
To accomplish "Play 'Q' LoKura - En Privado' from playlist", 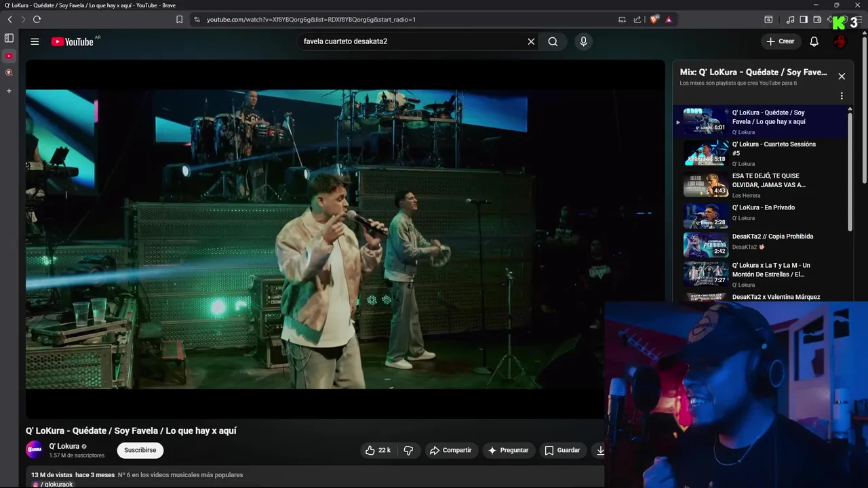I will tap(759, 216).
